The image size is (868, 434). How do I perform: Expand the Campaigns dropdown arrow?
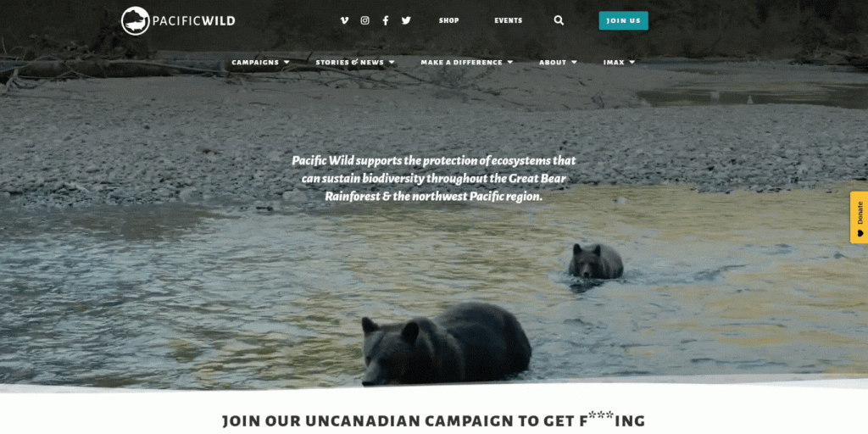tap(287, 63)
